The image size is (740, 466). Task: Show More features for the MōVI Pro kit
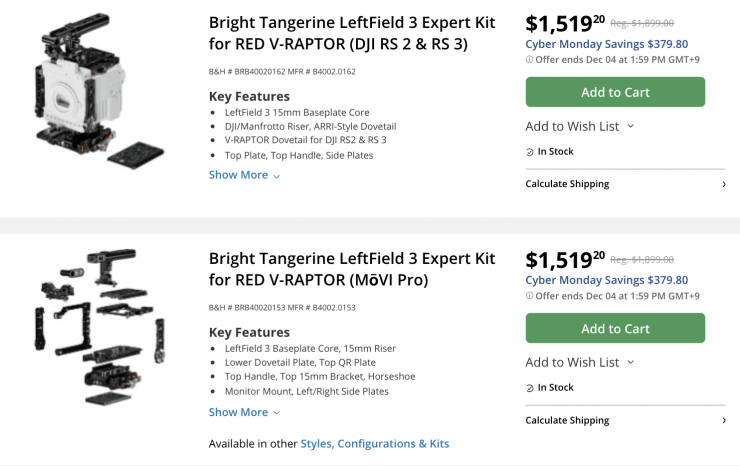[x=244, y=411]
